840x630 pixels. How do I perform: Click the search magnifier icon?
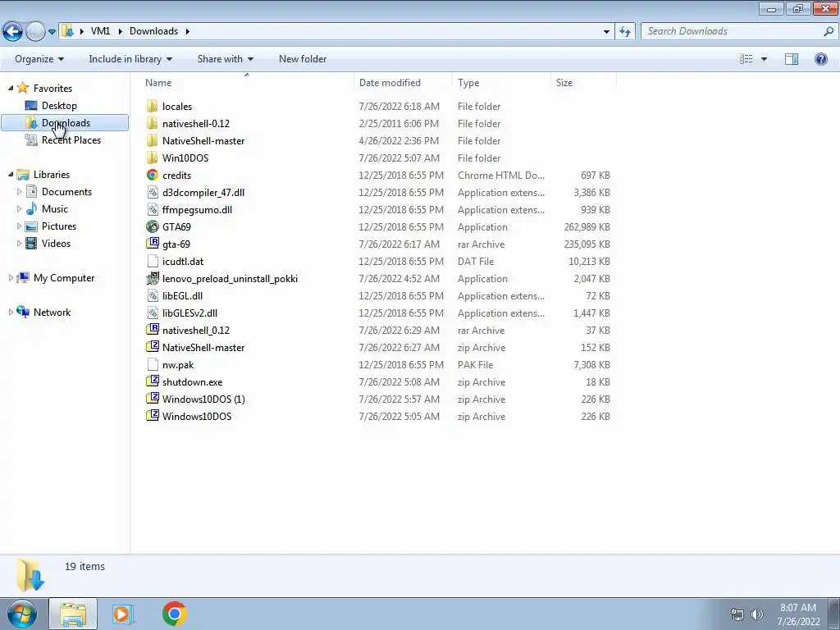pyautogui.click(x=829, y=31)
